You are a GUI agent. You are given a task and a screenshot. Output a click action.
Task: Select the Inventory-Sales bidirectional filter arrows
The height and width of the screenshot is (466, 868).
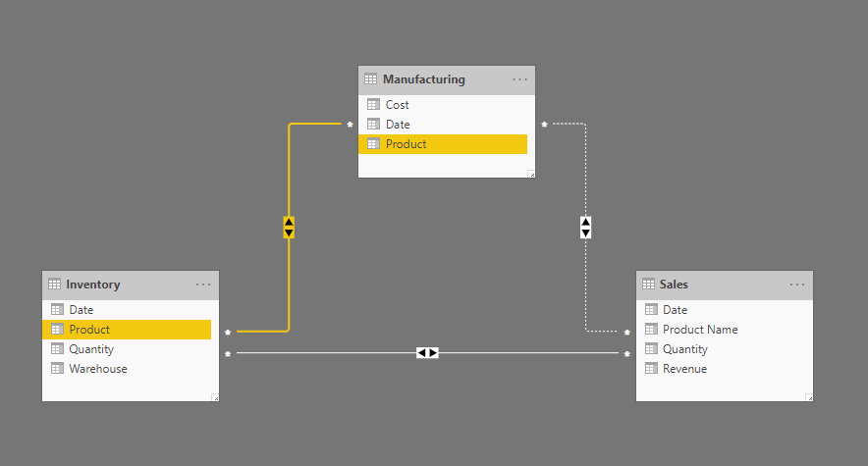click(427, 352)
